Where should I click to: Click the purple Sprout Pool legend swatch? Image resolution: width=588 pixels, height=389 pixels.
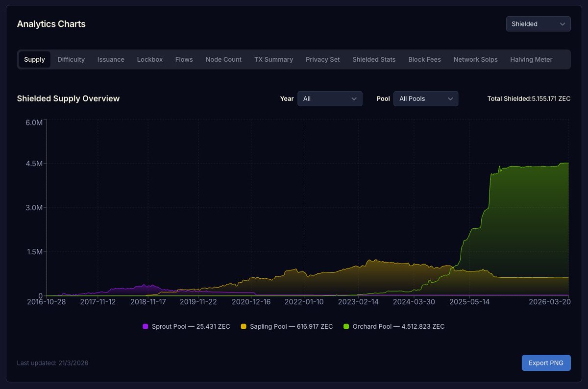coord(146,326)
